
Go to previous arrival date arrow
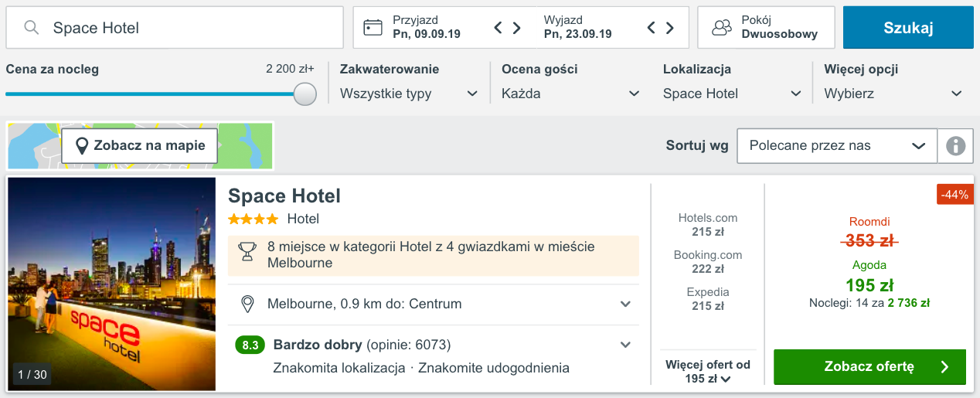point(499,28)
